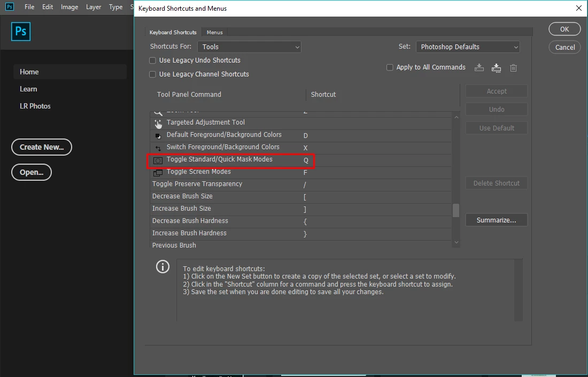Viewport: 588px width, 377px height.
Task: Select Increase Brush Size row
Action: click(301, 209)
